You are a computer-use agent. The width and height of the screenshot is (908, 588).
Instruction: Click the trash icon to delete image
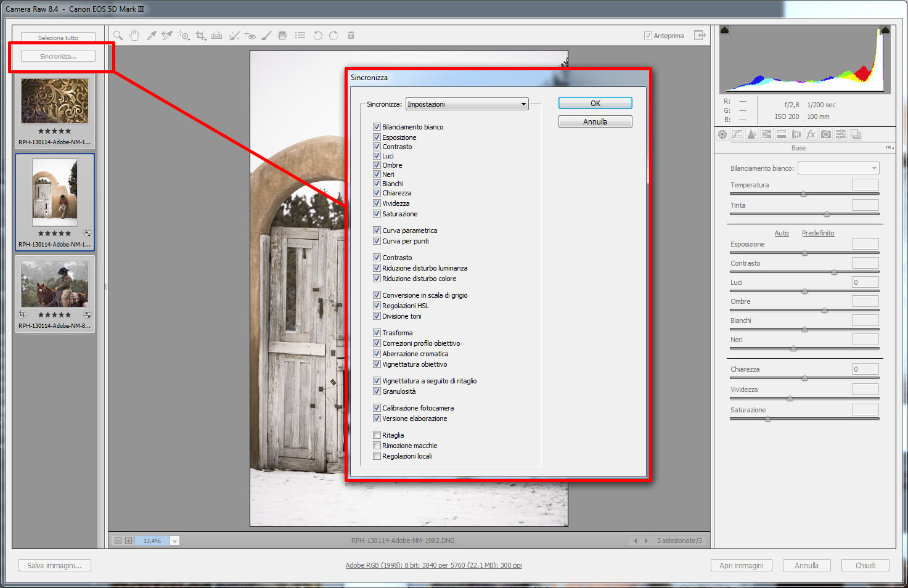(x=351, y=35)
